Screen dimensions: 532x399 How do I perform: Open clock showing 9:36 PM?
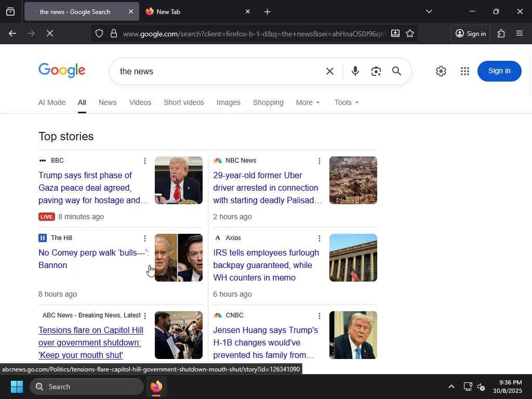[x=508, y=387]
